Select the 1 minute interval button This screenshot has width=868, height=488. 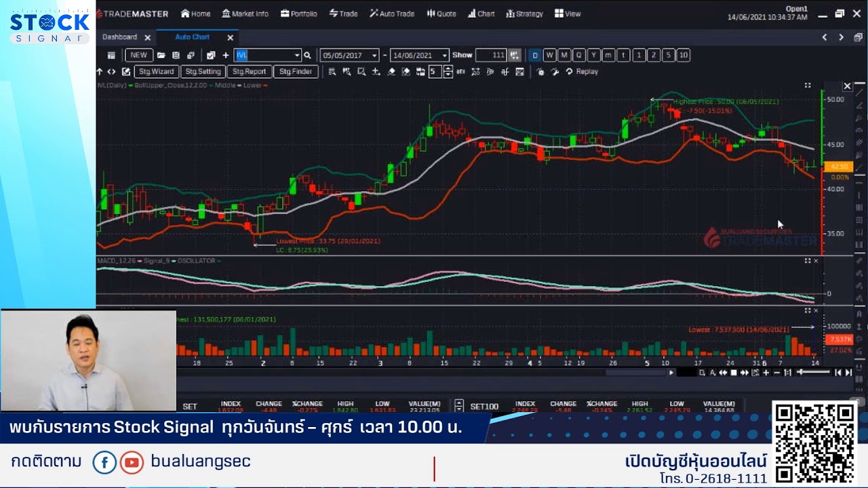click(x=639, y=56)
